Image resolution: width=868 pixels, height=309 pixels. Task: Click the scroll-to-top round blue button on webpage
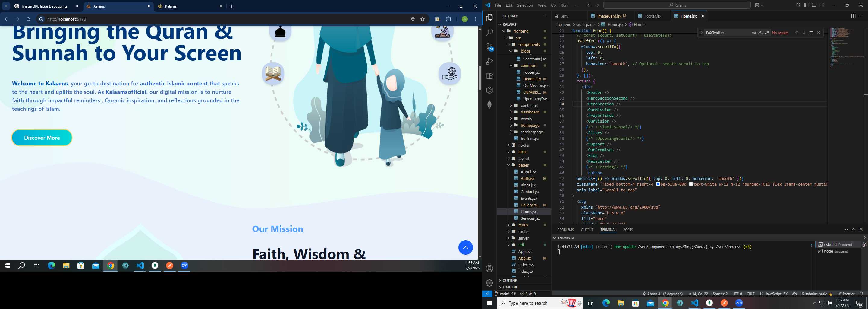coord(465,248)
